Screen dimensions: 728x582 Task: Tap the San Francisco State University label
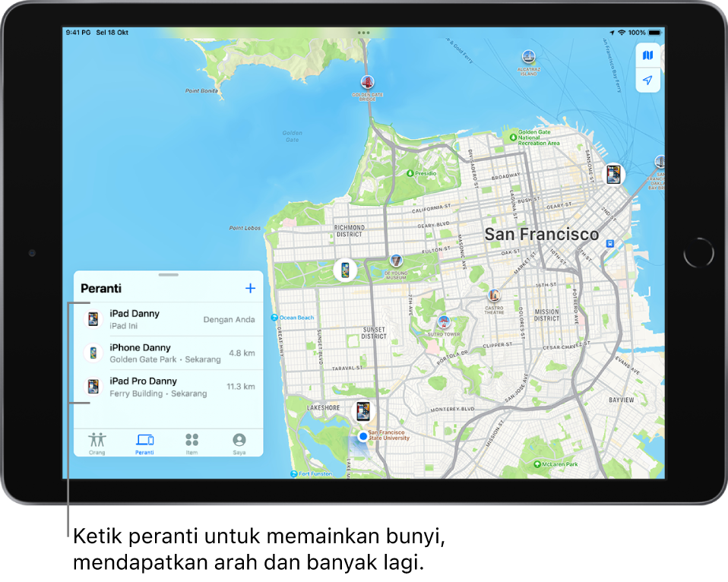point(389,435)
